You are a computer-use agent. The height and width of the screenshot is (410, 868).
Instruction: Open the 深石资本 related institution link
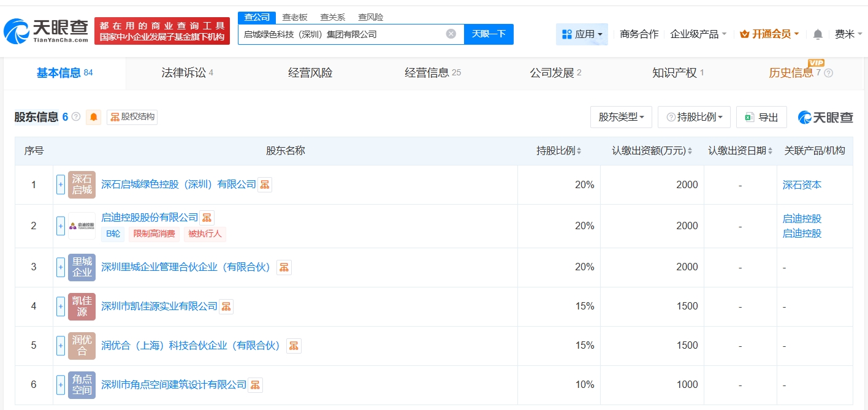[x=802, y=184]
